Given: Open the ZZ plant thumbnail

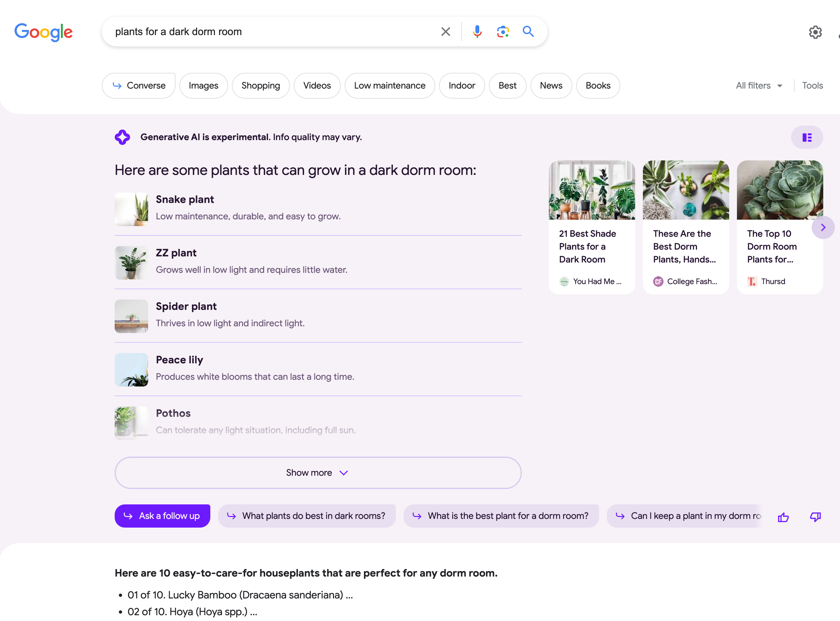Looking at the screenshot, I should coord(131,263).
